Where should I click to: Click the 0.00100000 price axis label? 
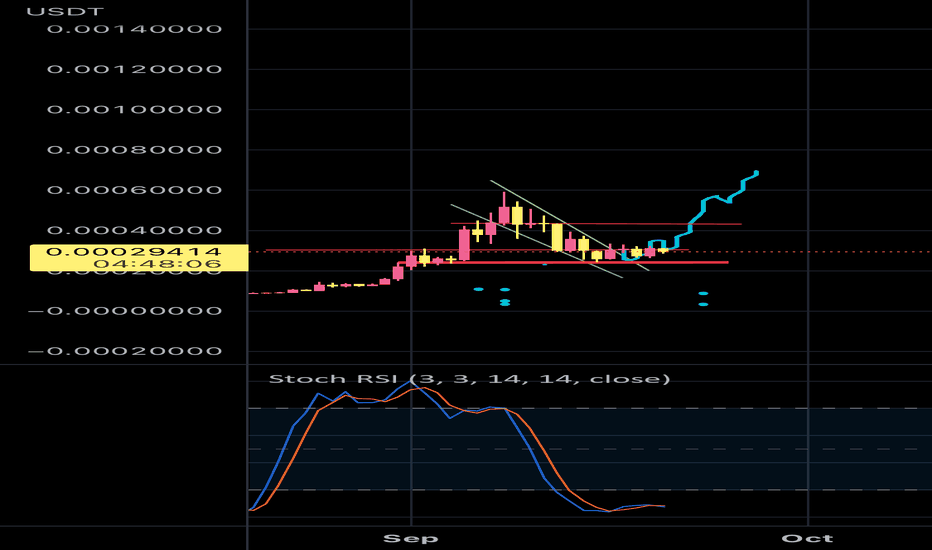[134, 109]
